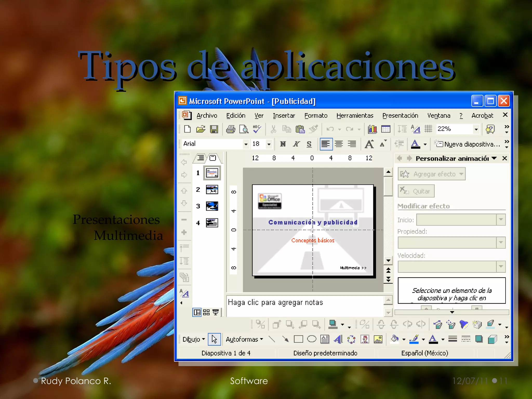Open the Archivo menu

pos(207,116)
